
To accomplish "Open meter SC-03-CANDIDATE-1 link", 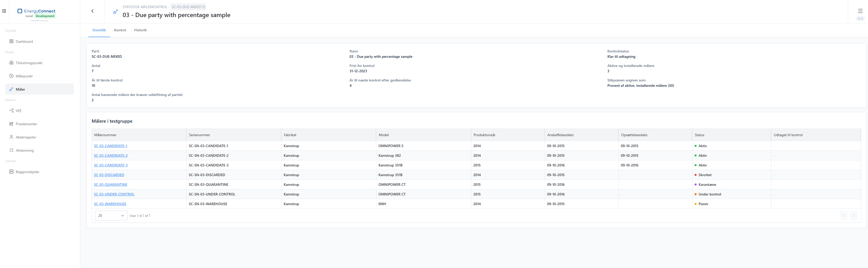I will click(110, 146).
